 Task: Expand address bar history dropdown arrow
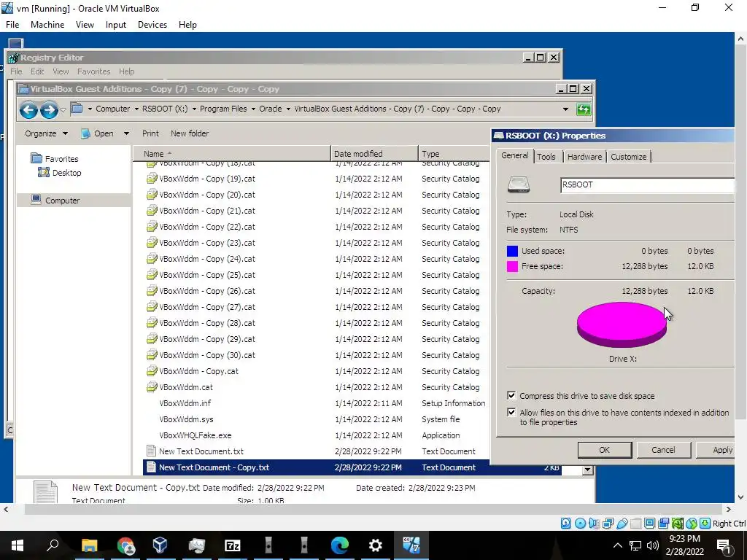pos(565,109)
